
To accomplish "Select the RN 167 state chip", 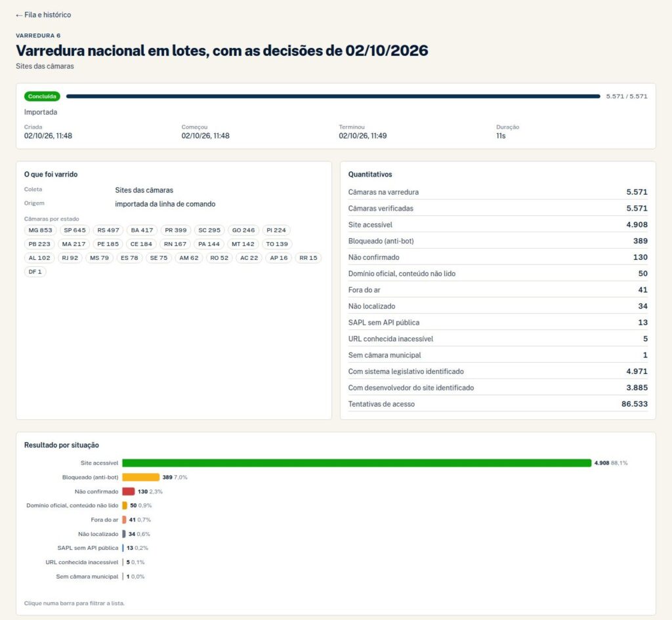I will click(175, 244).
